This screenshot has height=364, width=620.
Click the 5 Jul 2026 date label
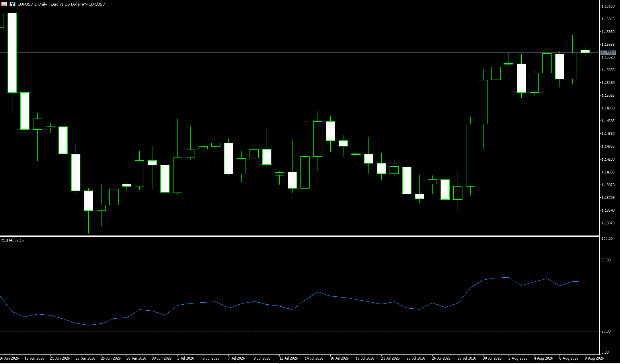click(x=211, y=358)
